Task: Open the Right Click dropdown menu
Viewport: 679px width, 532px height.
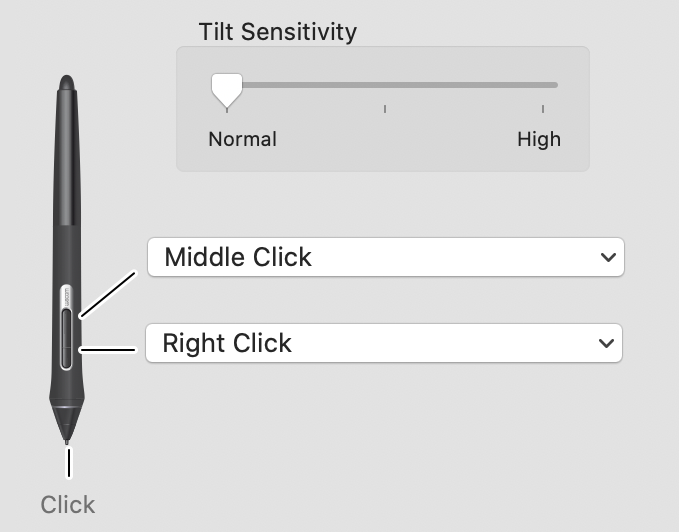Action: tap(384, 343)
